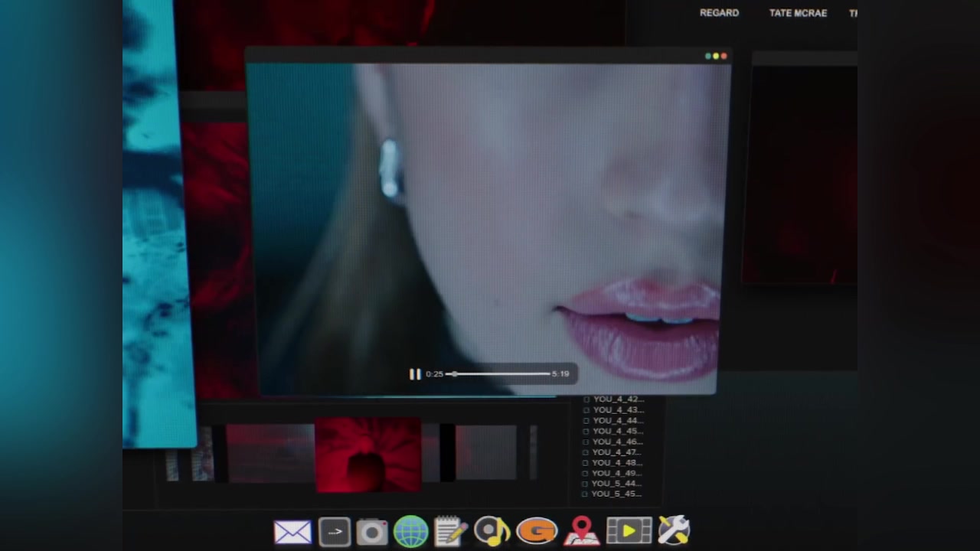Click the yellow minimize dot on video window
The height and width of the screenshot is (551, 980).
[716, 56]
